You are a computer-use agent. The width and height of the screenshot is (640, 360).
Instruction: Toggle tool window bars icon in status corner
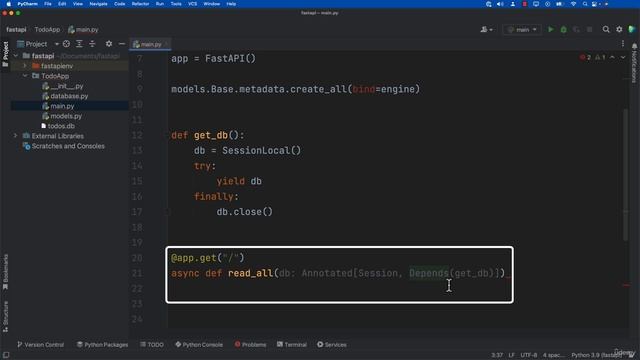6,355
